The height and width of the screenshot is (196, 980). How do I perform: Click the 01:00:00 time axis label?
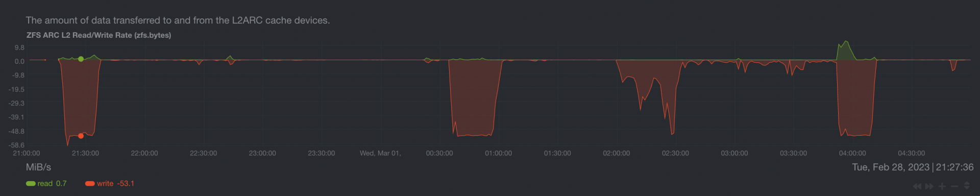pyautogui.click(x=498, y=153)
